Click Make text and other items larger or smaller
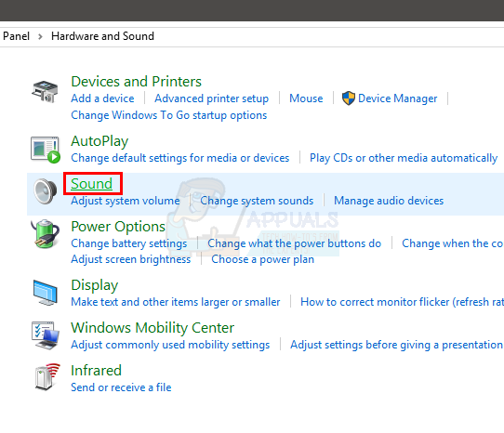504x433 pixels. click(x=176, y=302)
